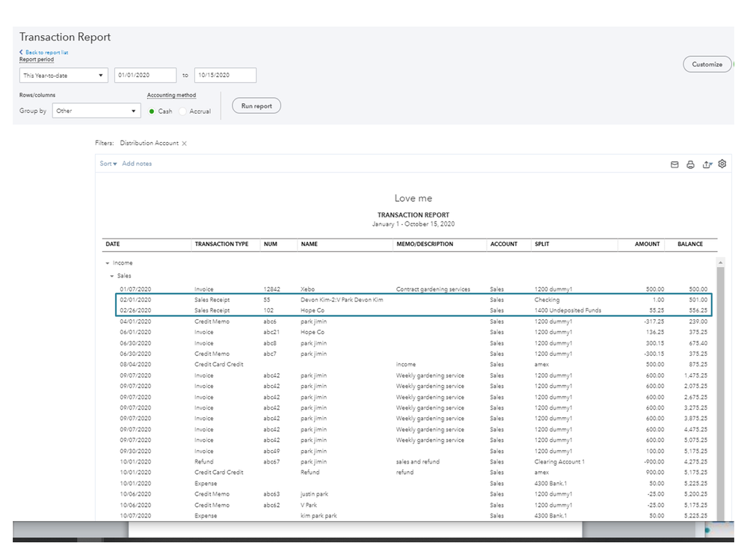The height and width of the screenshot is (560, 747).
Task: Open report settings gear icon
Action: [722, 164]
